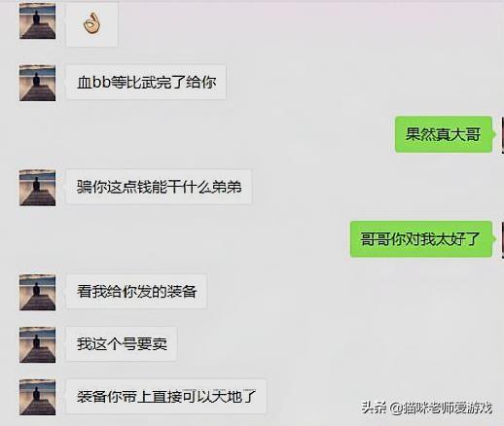Select the message 我这个号要卖

[122, 344]
